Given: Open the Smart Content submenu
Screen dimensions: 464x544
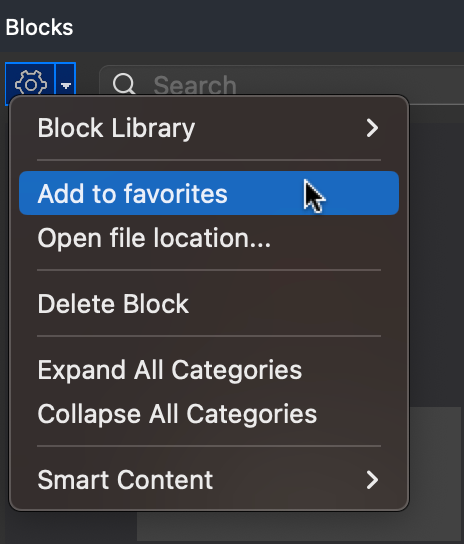Looking at the screenshot, I should [209, 480].
